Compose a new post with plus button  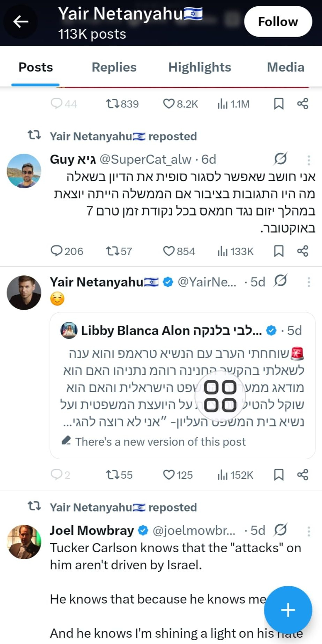point(288,610)
